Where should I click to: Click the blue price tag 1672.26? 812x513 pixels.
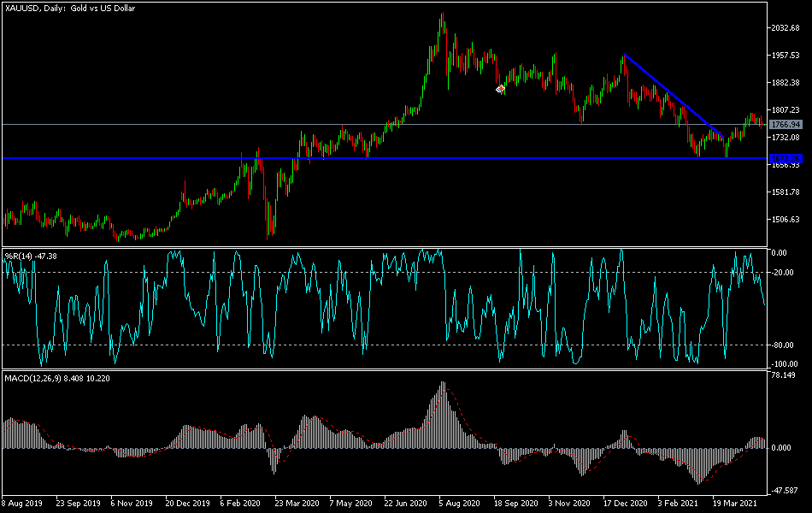pos(786,158)
